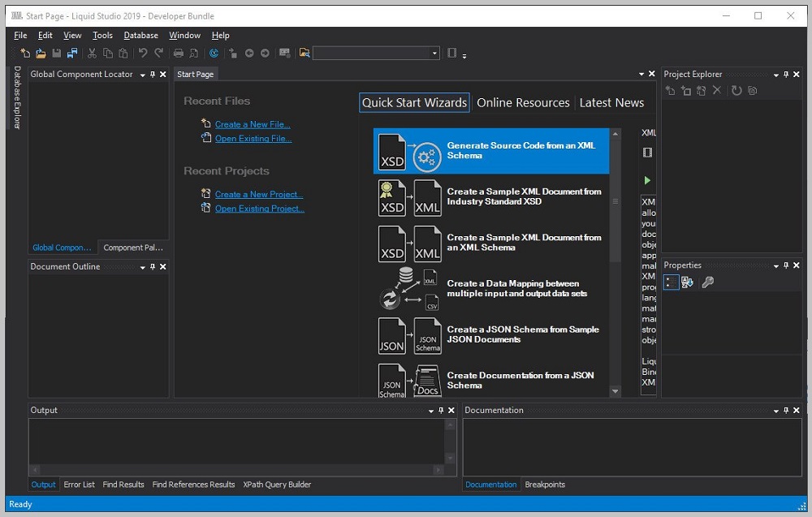
Task: Switch to XPath Query Builder tab
Action: point(277,485)
